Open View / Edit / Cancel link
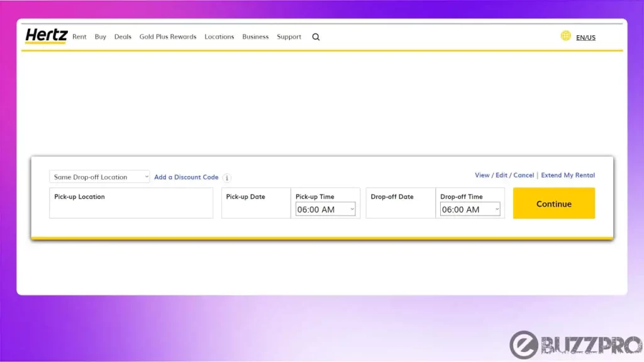This screenshot has height=362, width=644. pos(504,175)
